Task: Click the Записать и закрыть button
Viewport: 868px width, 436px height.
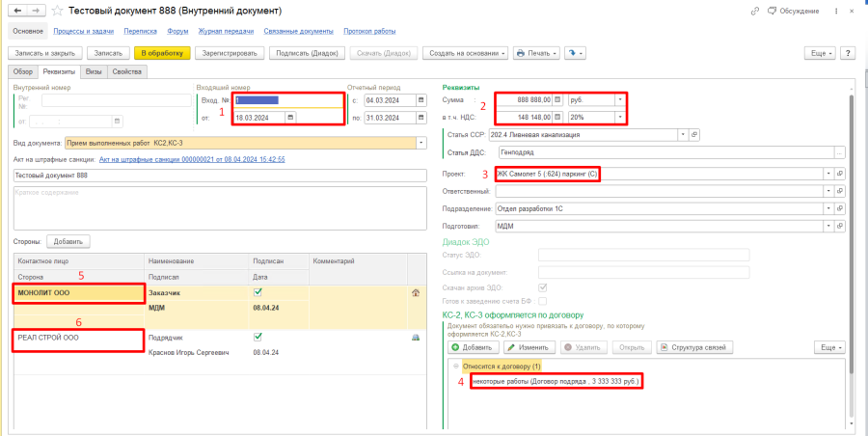Action: tap(42, 53)
